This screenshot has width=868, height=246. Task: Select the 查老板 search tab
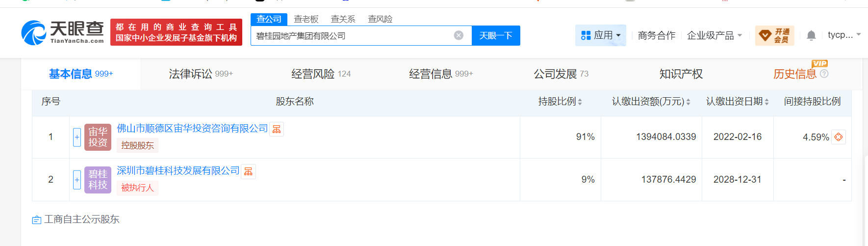click(306, 19)
